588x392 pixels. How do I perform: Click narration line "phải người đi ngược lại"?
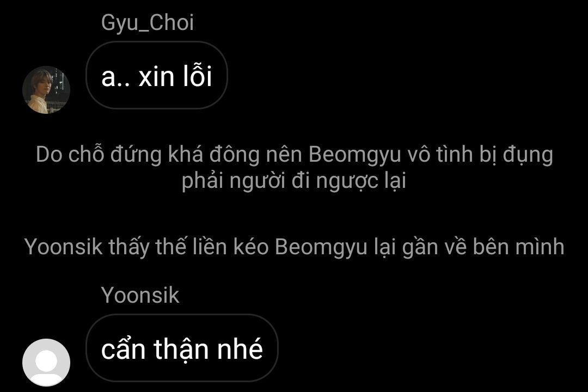[x=294, y=181]
